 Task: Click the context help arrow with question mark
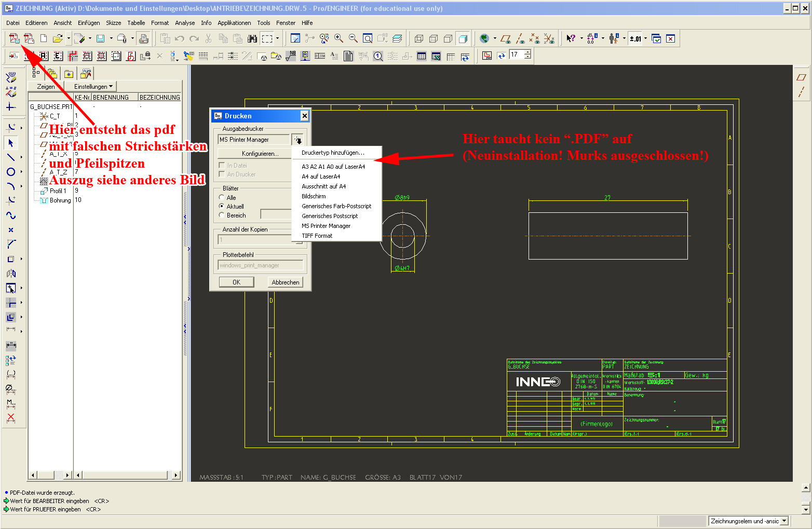(571, 38)
